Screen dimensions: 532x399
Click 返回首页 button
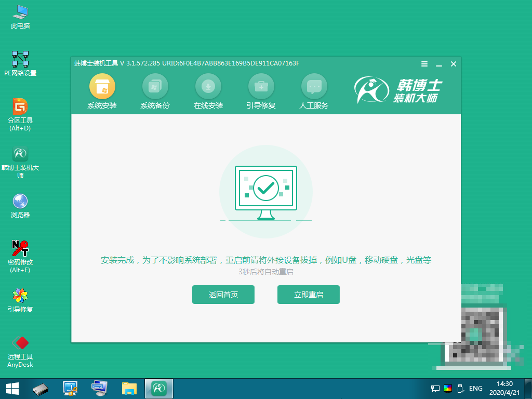[223, 295]
